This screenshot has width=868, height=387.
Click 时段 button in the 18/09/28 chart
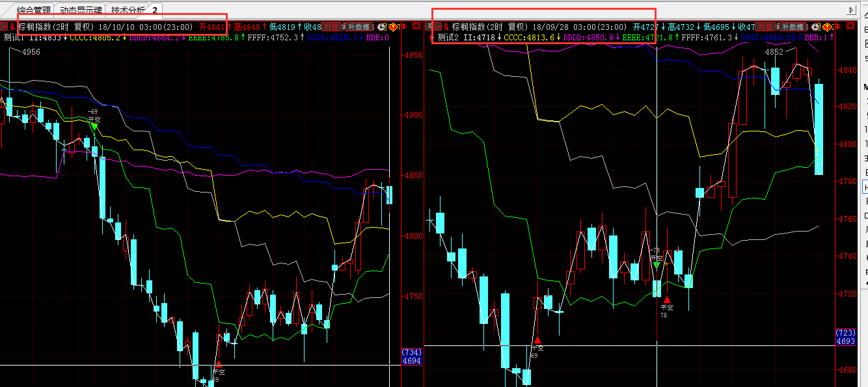[x=766, y=27]
